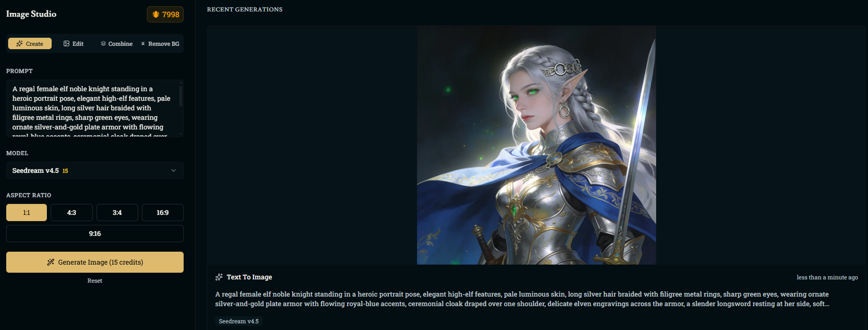Click the Reset link
The width and height of the screenshot is (868, 330).
tap(95, 281)
